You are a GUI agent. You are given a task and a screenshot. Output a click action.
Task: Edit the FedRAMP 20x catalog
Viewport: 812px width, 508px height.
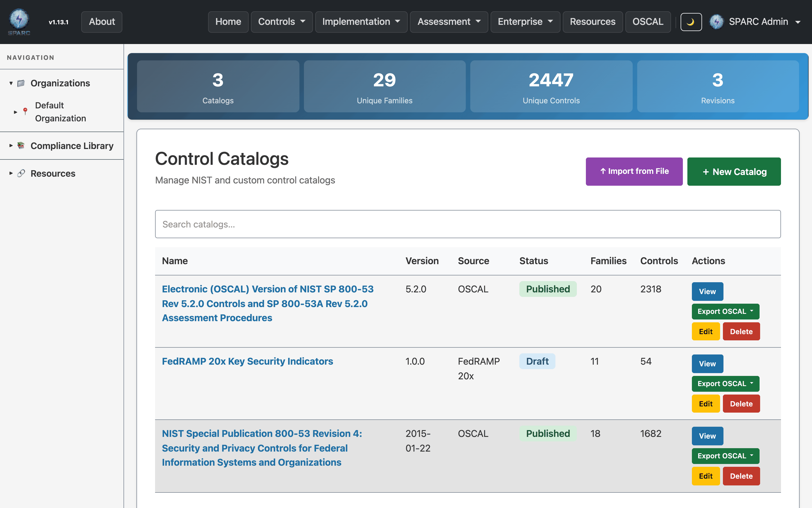tap(706, 404)
